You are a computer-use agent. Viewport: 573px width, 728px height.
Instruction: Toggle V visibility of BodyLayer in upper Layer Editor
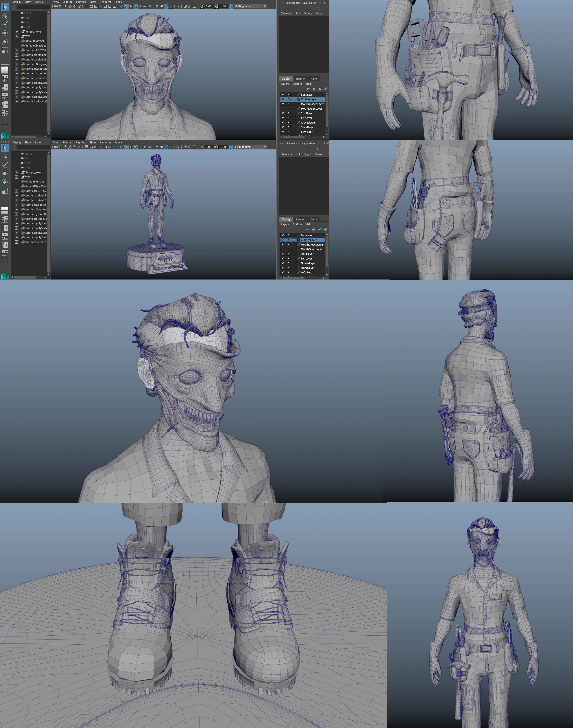(x=283, y=95)
